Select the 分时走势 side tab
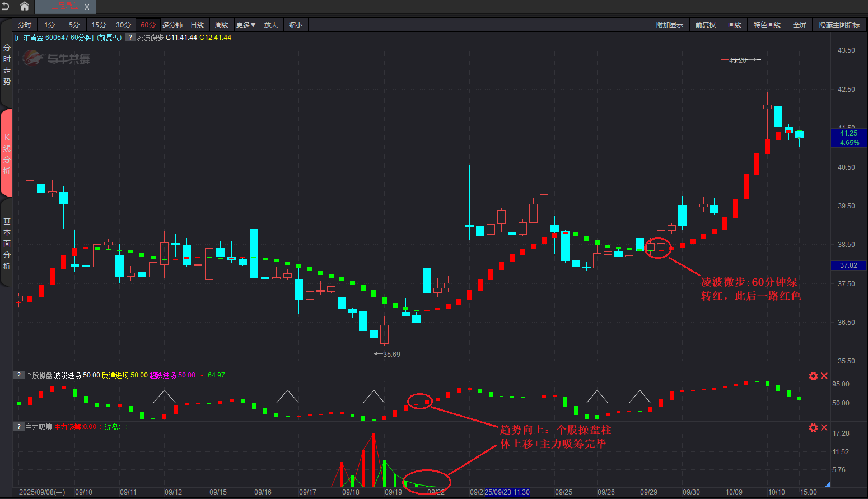Image resolution: width=868 pixels, height=499 pixels. pyautogui.click(x=7, y=64)
